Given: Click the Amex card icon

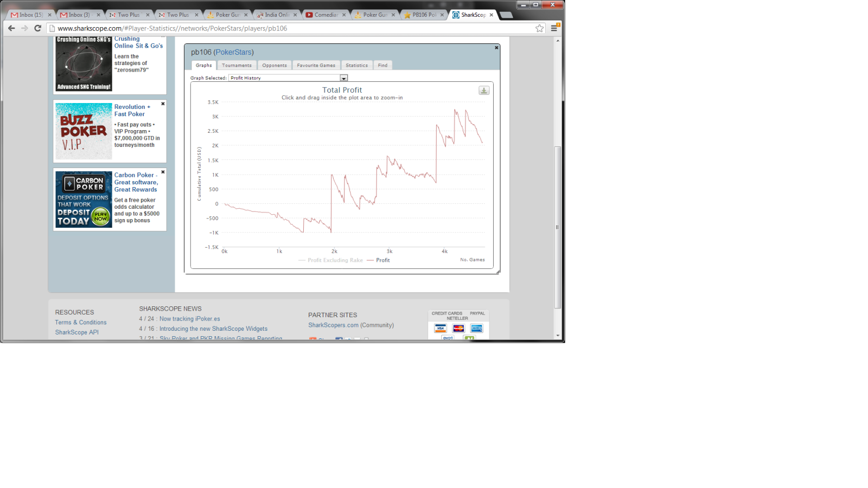Looking at the screenshot, I should pos(476,328).
